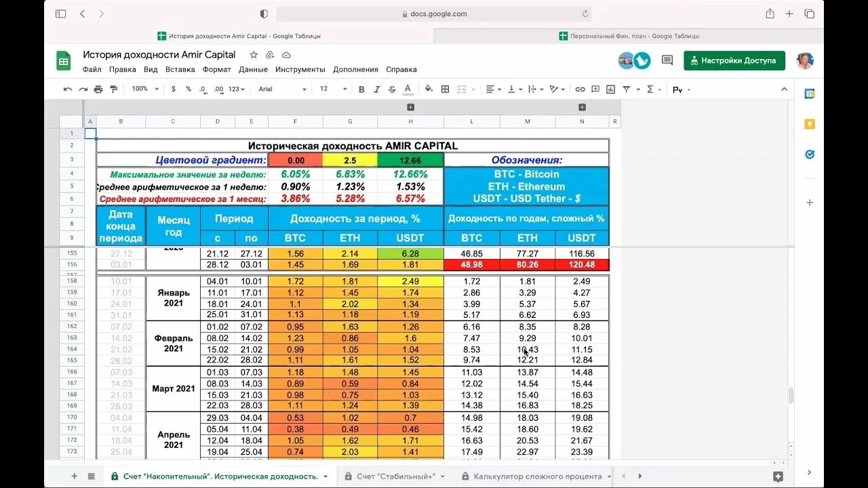Decrease decimal places button

[203, 89]
